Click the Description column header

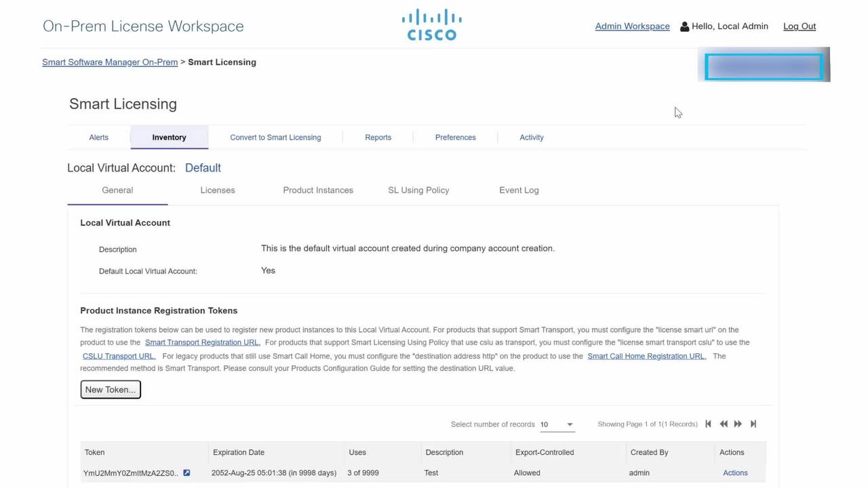444,453
